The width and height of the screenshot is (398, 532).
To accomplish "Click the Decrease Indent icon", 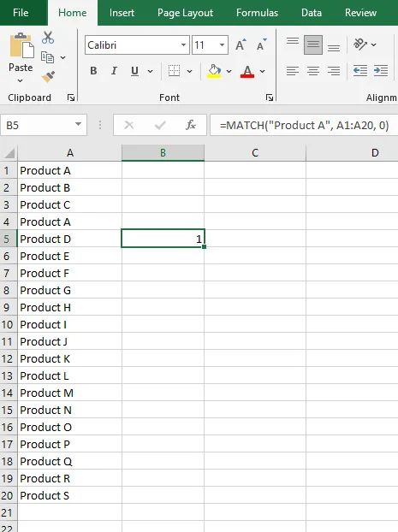I will 360,71.
